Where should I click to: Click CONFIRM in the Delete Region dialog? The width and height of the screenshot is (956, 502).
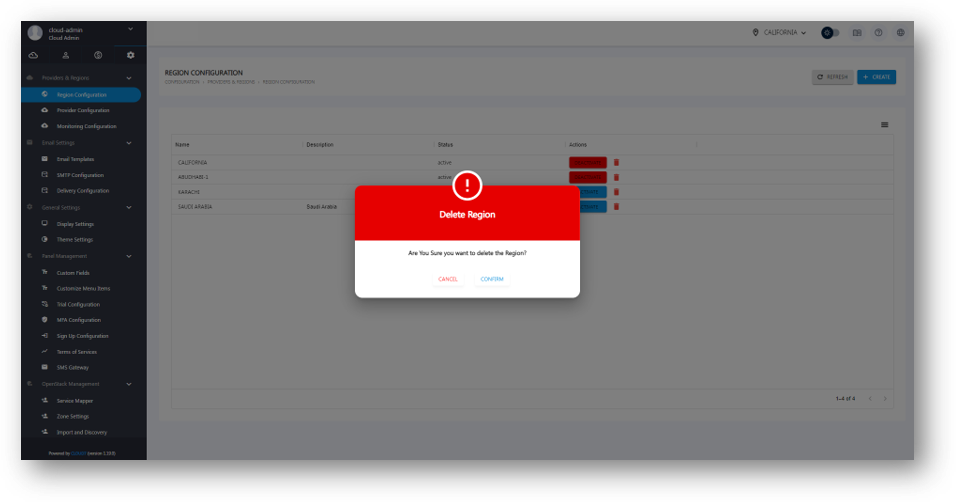coord(491,279)
